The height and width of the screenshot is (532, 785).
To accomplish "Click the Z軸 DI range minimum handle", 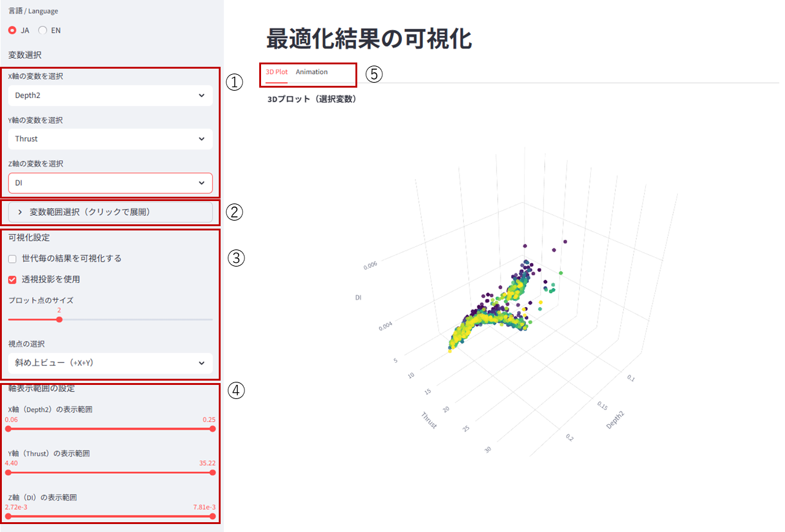I will pyautogui.click(x=8, y=516).
